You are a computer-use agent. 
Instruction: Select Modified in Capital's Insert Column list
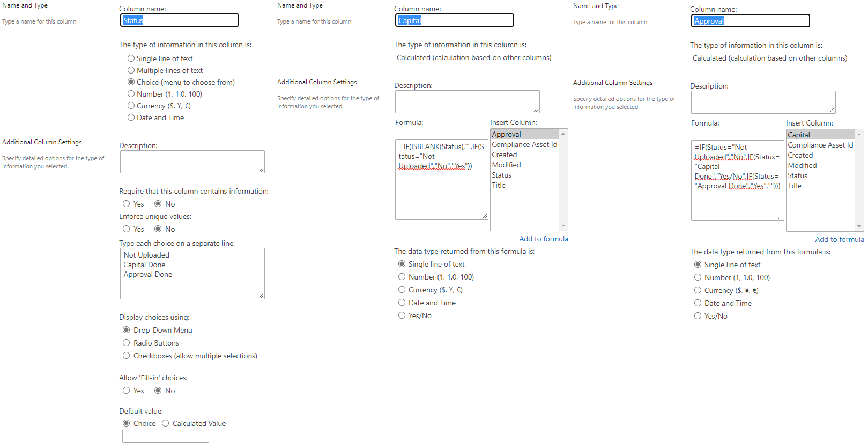pos(524,165)
